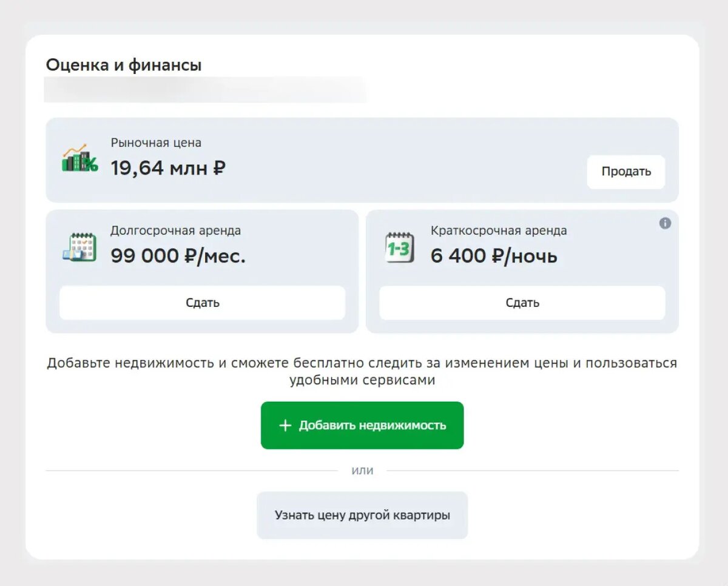Click Сдать under Краткосрочная аренда
Image resolution: width=728 pixels, height=586 pixels.
click(522, 303)
